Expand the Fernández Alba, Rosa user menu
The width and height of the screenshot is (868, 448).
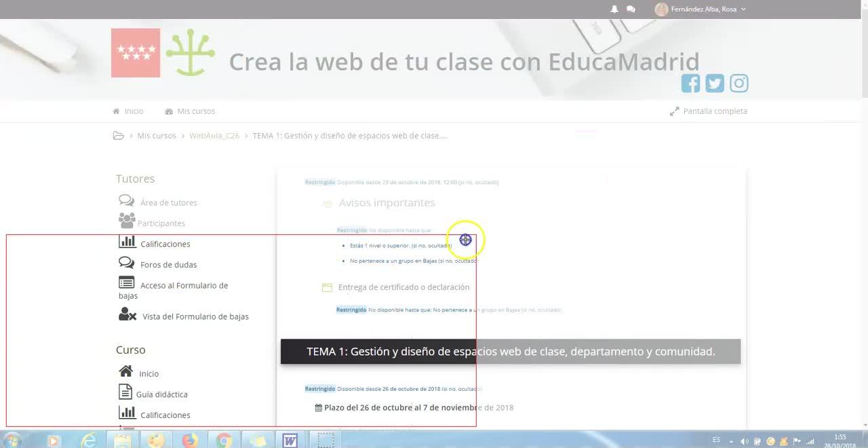coord(708,9)
